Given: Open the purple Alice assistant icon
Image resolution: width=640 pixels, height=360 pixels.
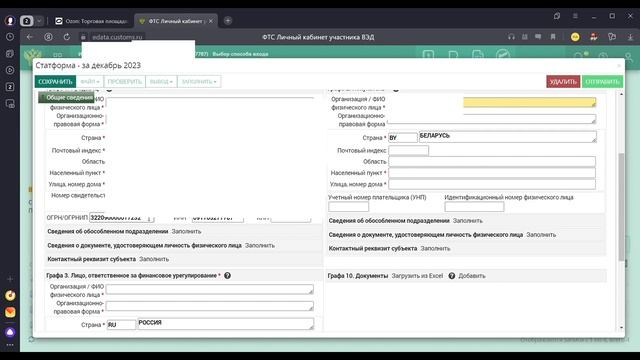Looking at the screenshot, I should [10, 332].
